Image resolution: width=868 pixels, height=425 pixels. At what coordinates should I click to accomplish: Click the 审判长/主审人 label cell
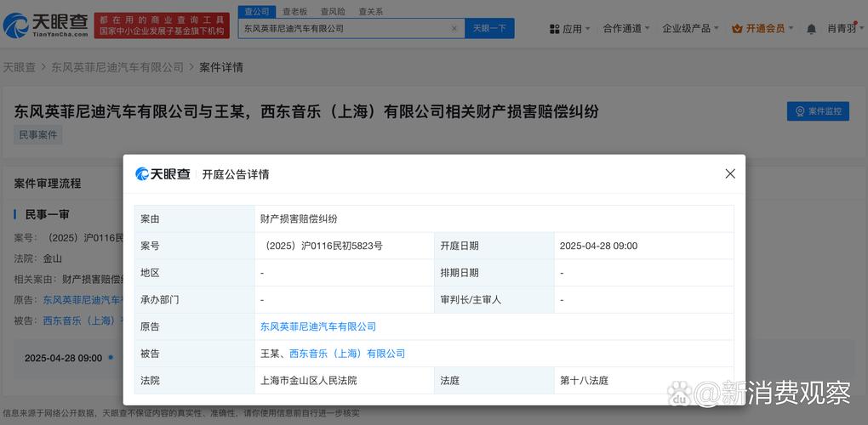[x=494, y=300]
